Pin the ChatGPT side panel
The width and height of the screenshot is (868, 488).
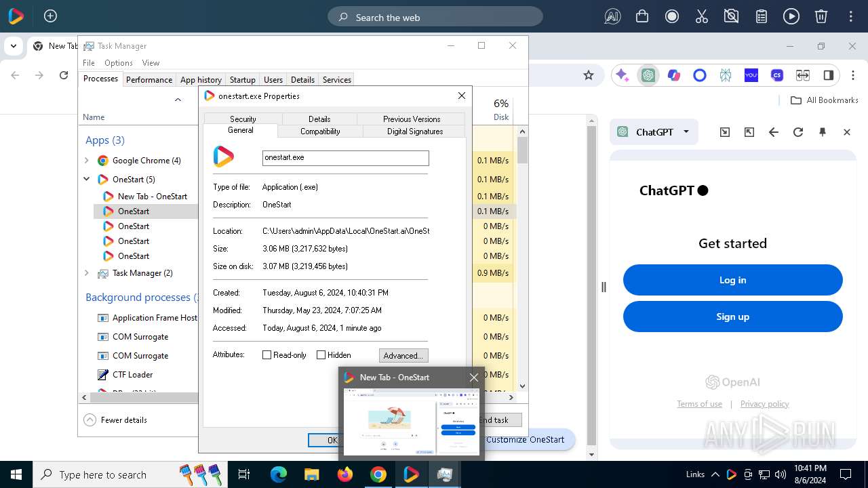(823, 132)
